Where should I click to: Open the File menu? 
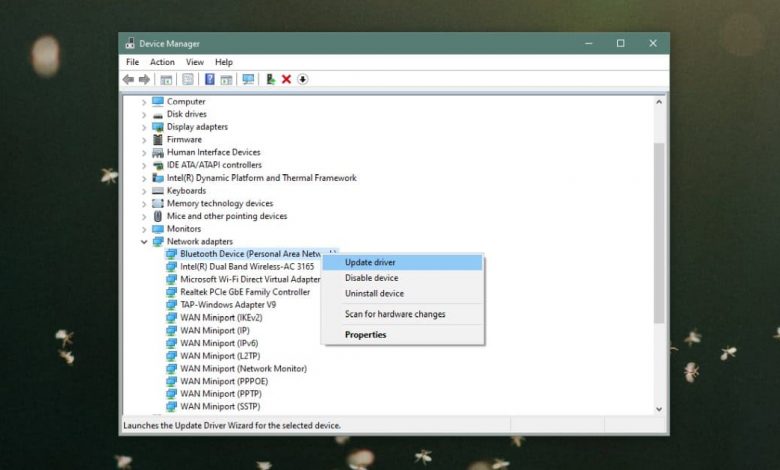[x=132, y=62]
